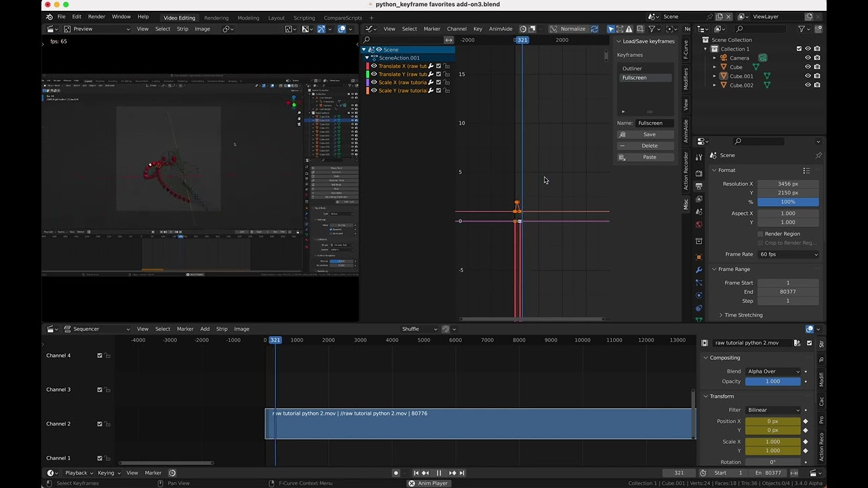The image size is (868, 488).
Task: Click the search magnifier in the Graph Editor channel list
Action: point(367,40)
